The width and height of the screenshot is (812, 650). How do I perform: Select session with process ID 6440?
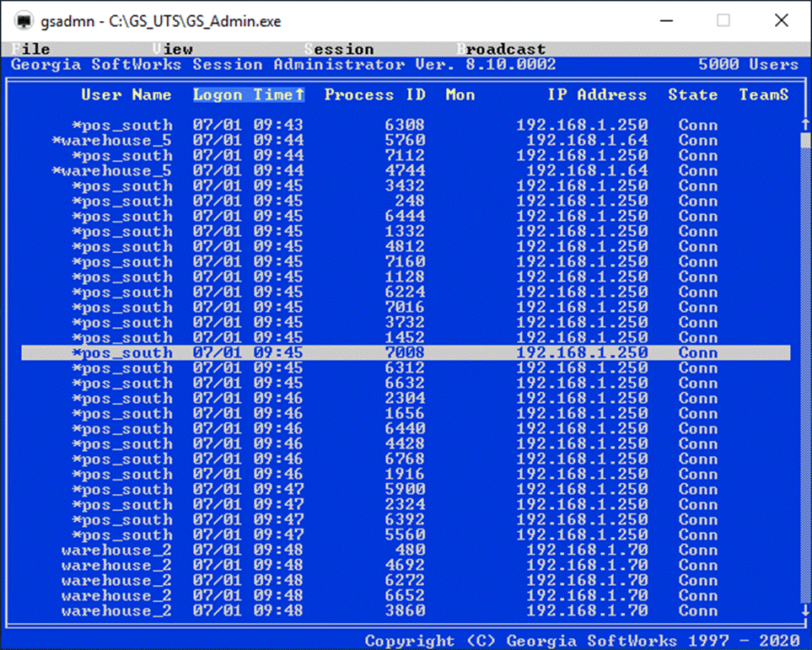point(406,429)
